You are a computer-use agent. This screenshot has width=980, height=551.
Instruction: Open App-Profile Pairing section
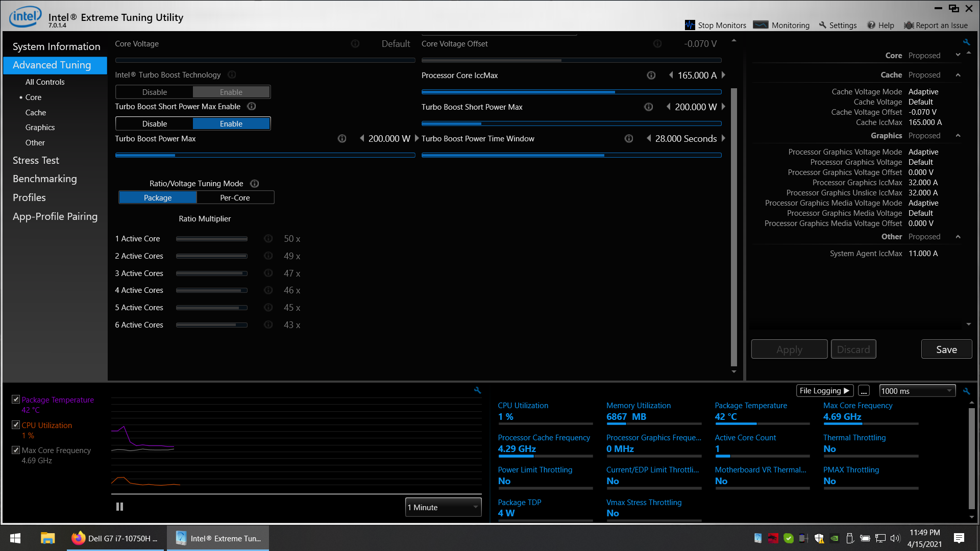[x=55, y=216]
